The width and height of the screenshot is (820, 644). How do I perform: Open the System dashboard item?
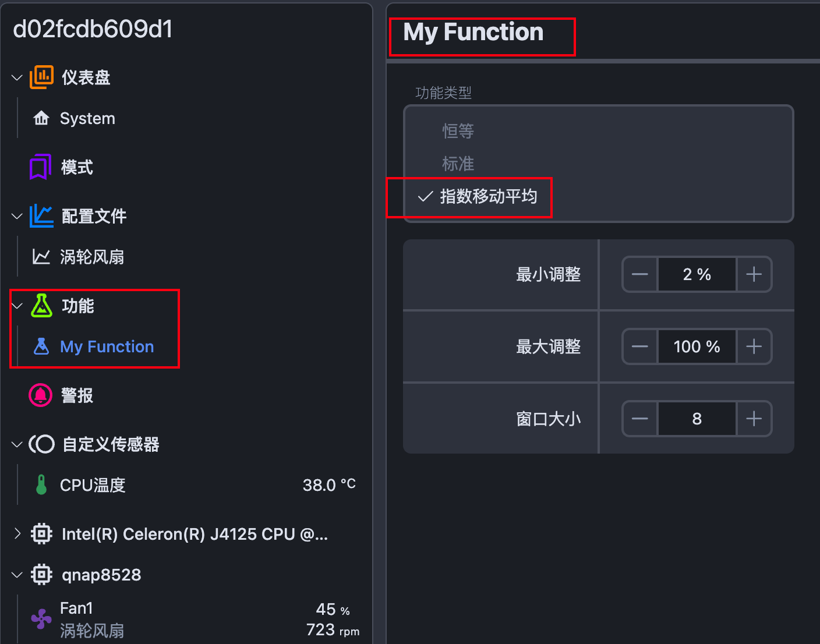point(87,119)
